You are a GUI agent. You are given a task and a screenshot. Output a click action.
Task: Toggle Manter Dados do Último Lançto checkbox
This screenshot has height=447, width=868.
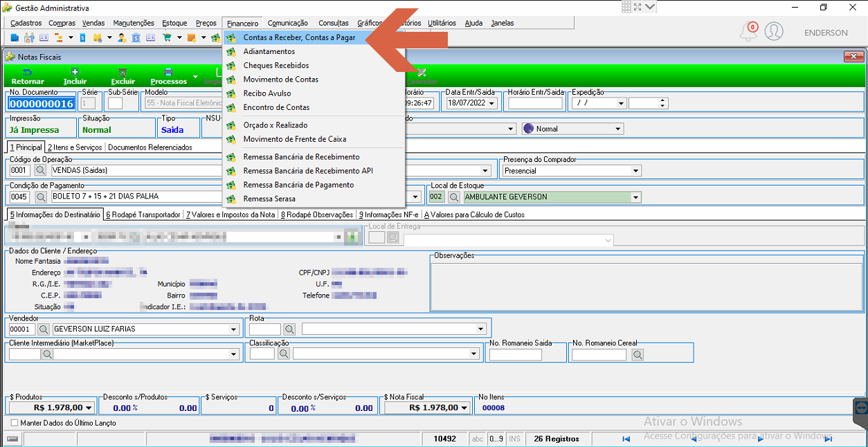(15, 423)
